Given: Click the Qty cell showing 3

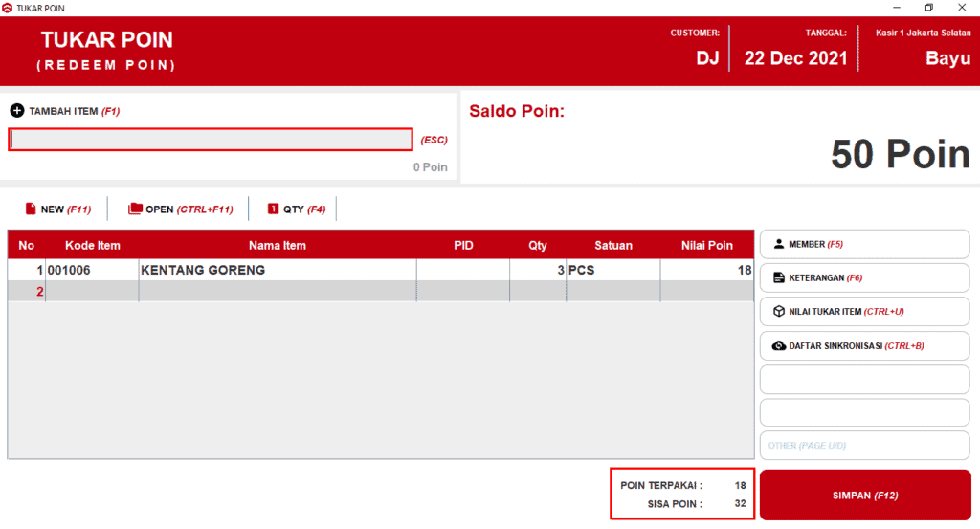Looking at the screenshot, I should click(x=537, y=270).
